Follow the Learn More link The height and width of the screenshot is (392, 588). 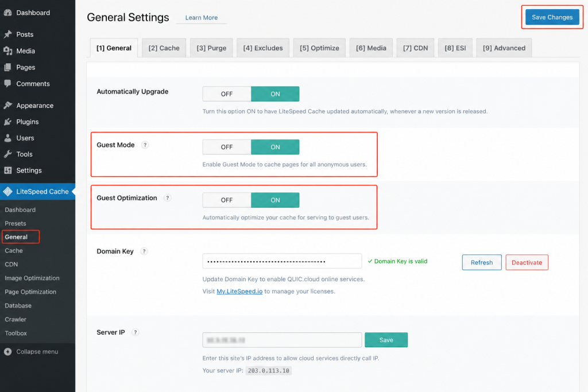point(202,18)
